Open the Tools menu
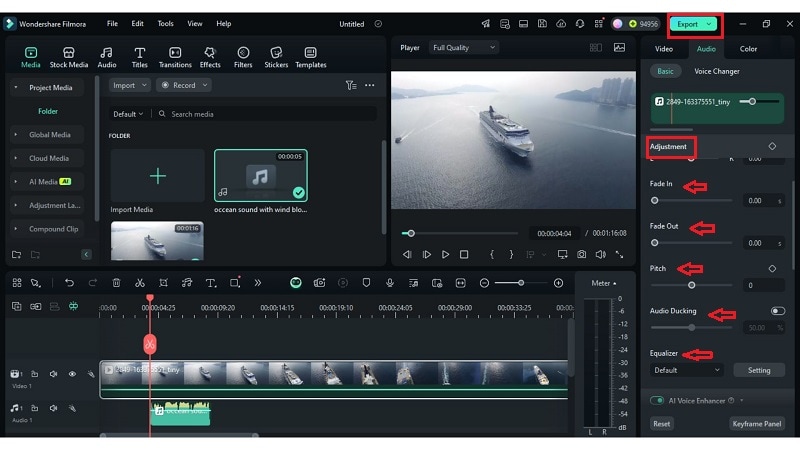The height and width of the screenshot is (450, 800). (x=165, y=23)
